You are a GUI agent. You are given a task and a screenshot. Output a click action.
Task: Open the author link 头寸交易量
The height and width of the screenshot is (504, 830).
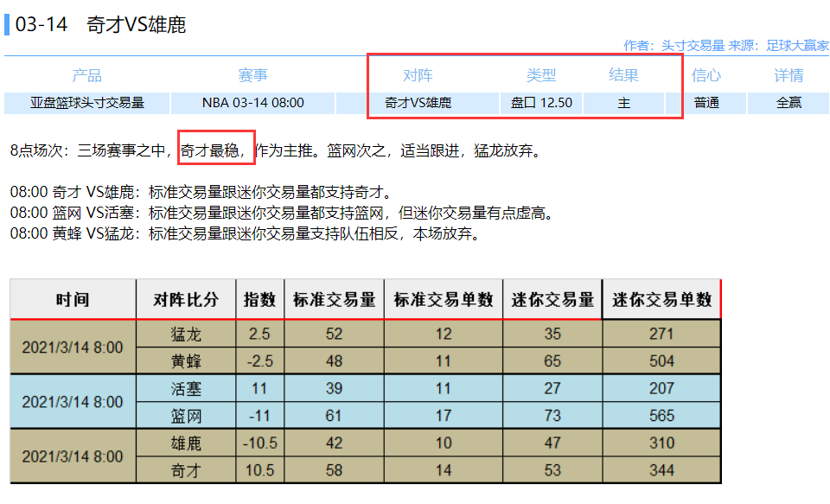(693, 46)
